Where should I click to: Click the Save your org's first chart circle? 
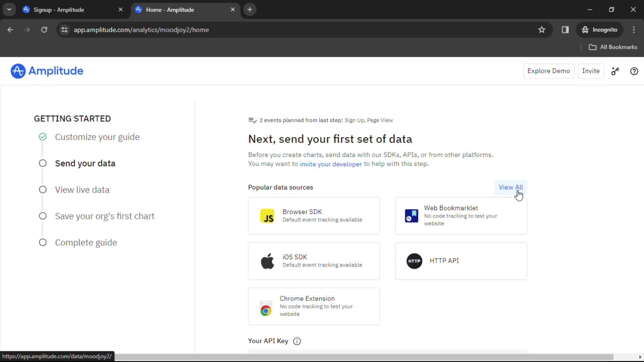43,216
